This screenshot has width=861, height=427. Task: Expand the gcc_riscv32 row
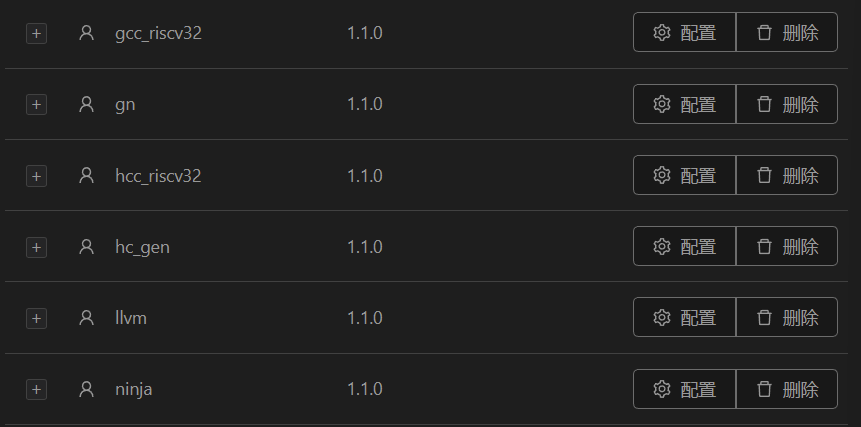coord(36,33)
